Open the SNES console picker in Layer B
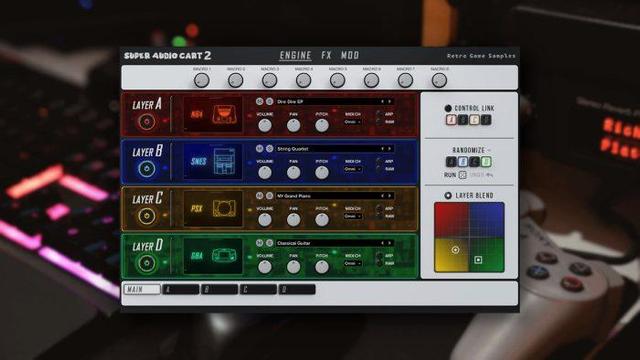Viewport: 640px width, 360px height. 213,162
